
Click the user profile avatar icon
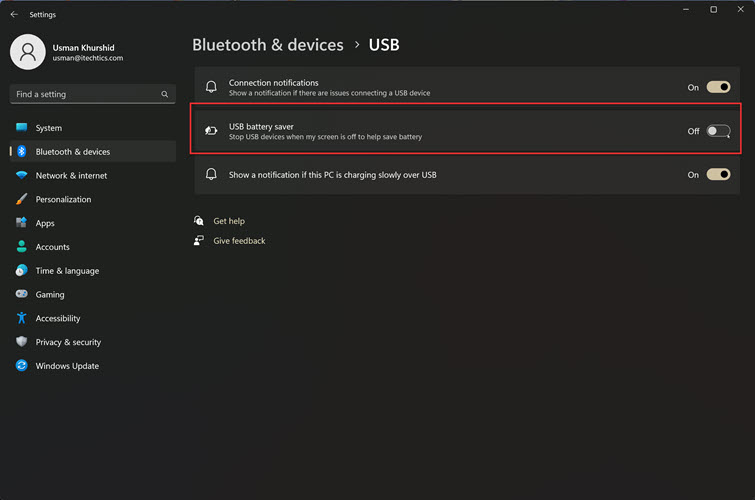[x=28, y=52]
